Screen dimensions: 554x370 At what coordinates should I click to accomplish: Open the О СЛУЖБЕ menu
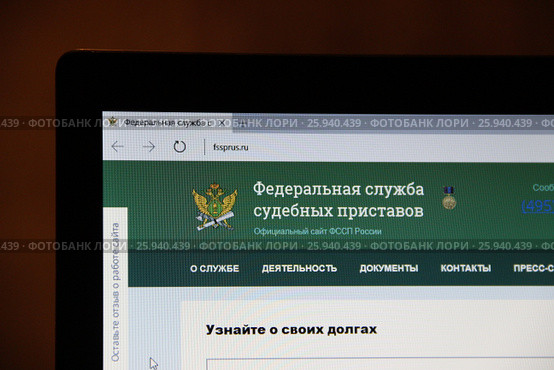[214, 269]
